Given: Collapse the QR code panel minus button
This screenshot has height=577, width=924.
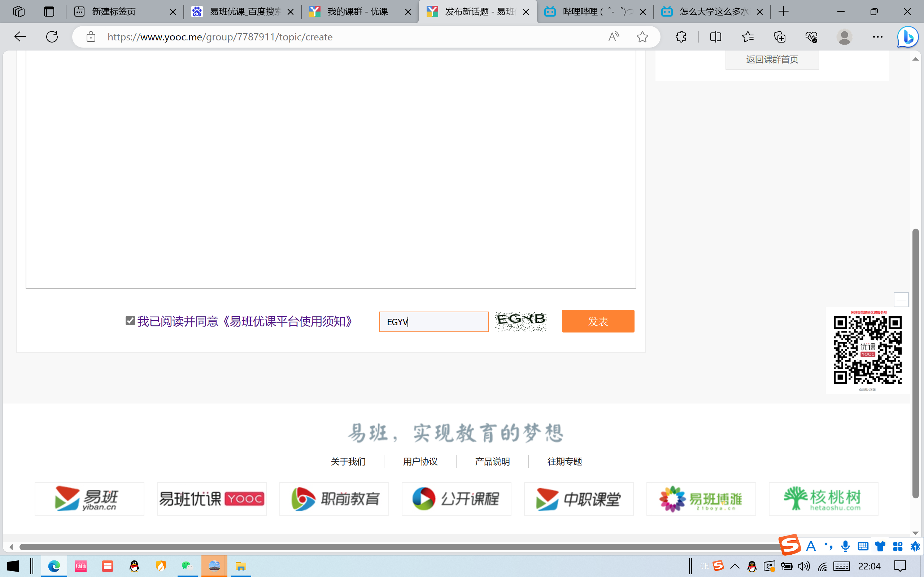Looking at the screenshot, I should (901, 300).
